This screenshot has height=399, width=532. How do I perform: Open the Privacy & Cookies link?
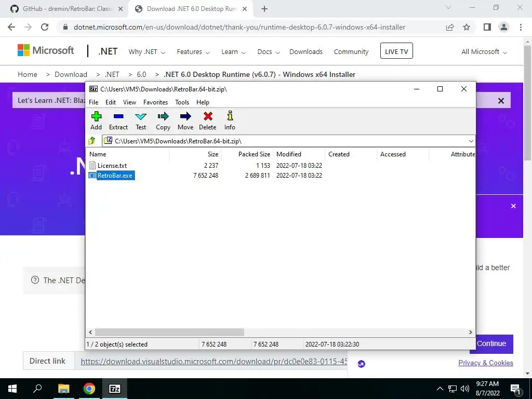[x=486, y=363]
